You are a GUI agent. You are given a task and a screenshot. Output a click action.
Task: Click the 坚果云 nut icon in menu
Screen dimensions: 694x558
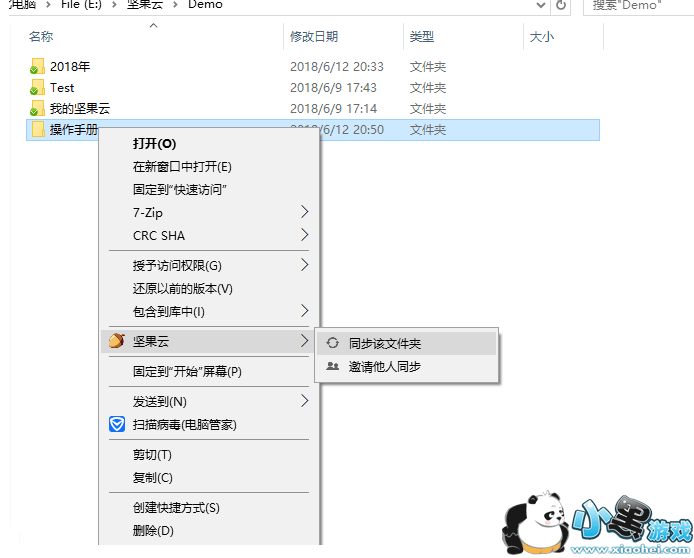pyautogui.click(x=117, y=341)
